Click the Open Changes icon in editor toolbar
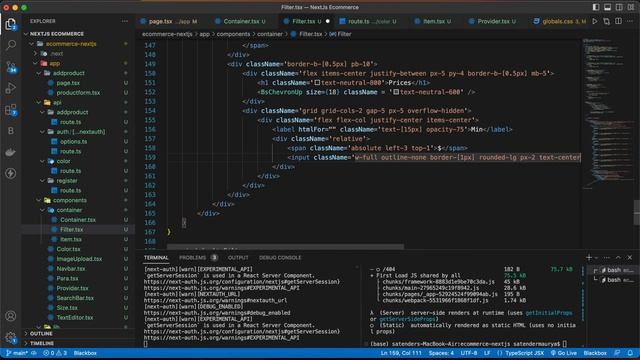Screen dimensions: 640x360 pos(607,21)
